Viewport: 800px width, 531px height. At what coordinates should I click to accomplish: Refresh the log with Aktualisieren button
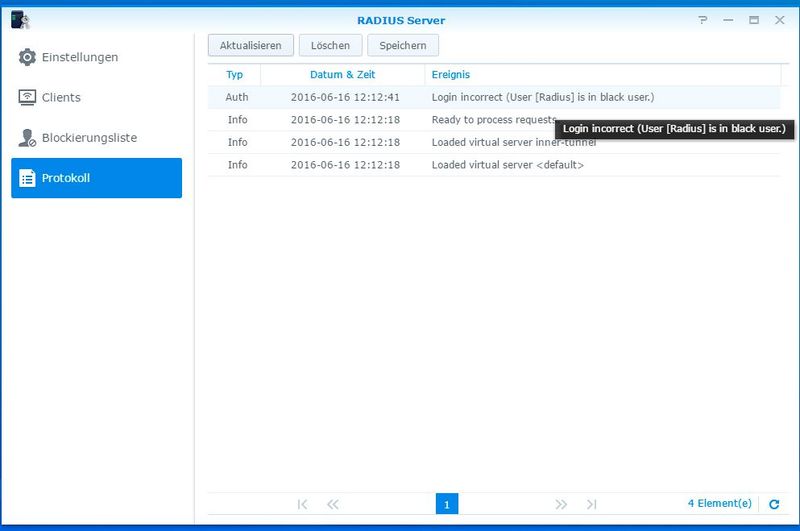(x=251, y=45)
